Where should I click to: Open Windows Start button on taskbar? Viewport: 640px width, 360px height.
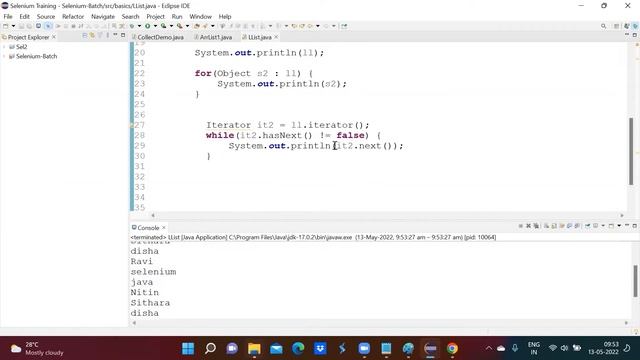click(188, 349)
